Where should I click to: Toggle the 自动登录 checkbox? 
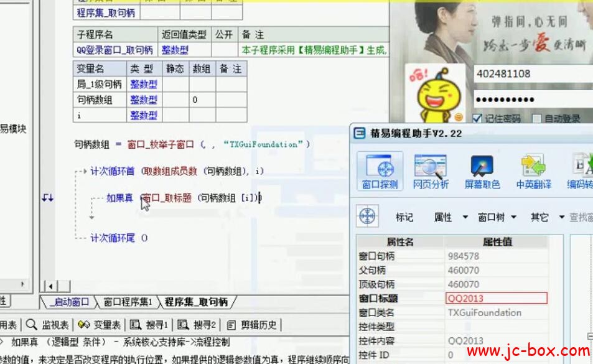(536, 118)
